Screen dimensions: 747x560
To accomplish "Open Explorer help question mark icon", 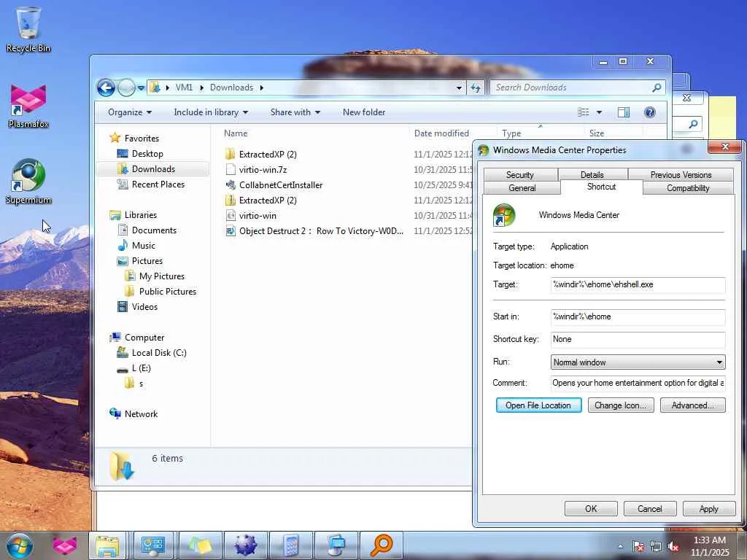I will 649,112.
